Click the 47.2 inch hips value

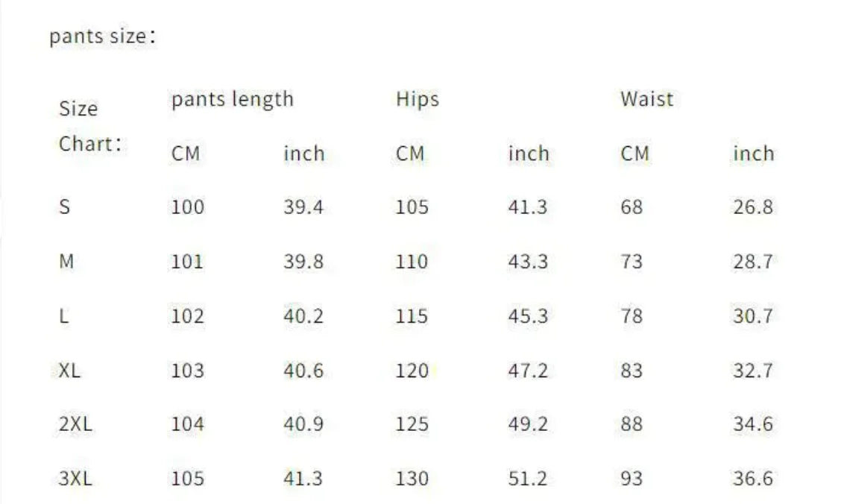click(528, 371)
